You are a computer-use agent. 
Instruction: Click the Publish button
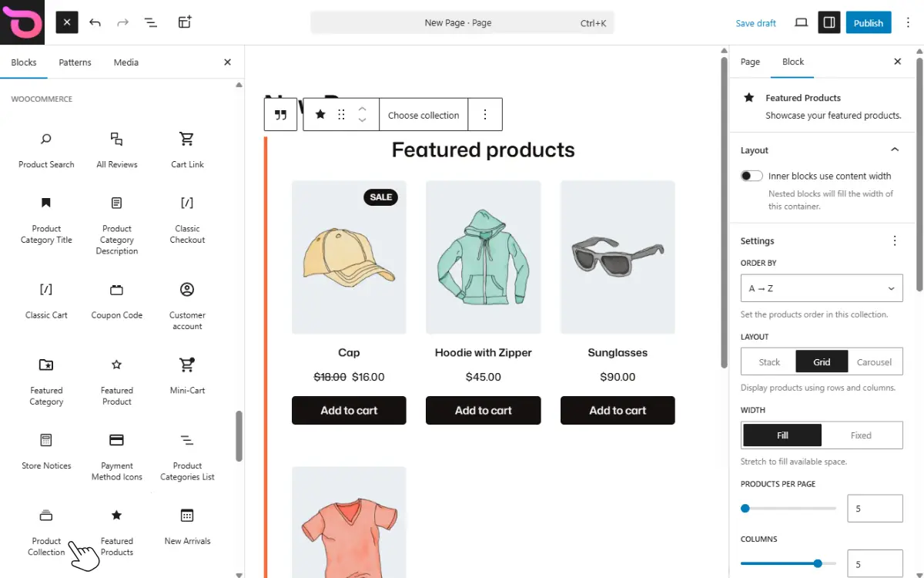click(x=868, y=22)
